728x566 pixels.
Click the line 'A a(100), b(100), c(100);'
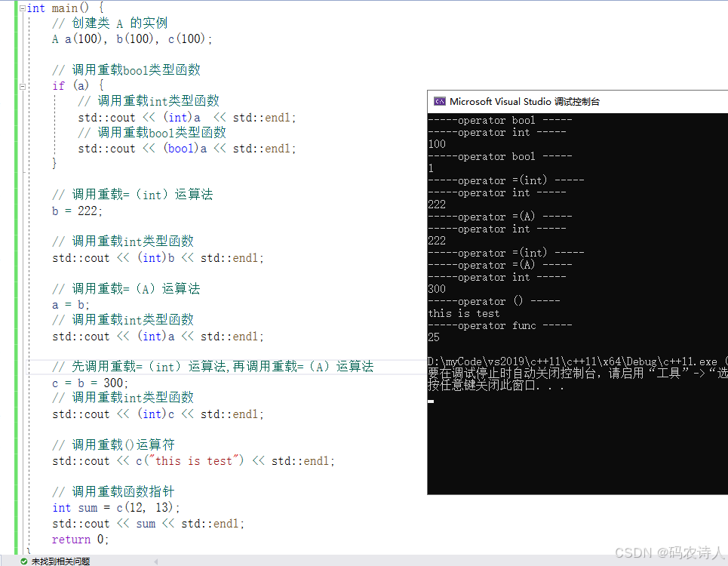click(x=132, y=39)
